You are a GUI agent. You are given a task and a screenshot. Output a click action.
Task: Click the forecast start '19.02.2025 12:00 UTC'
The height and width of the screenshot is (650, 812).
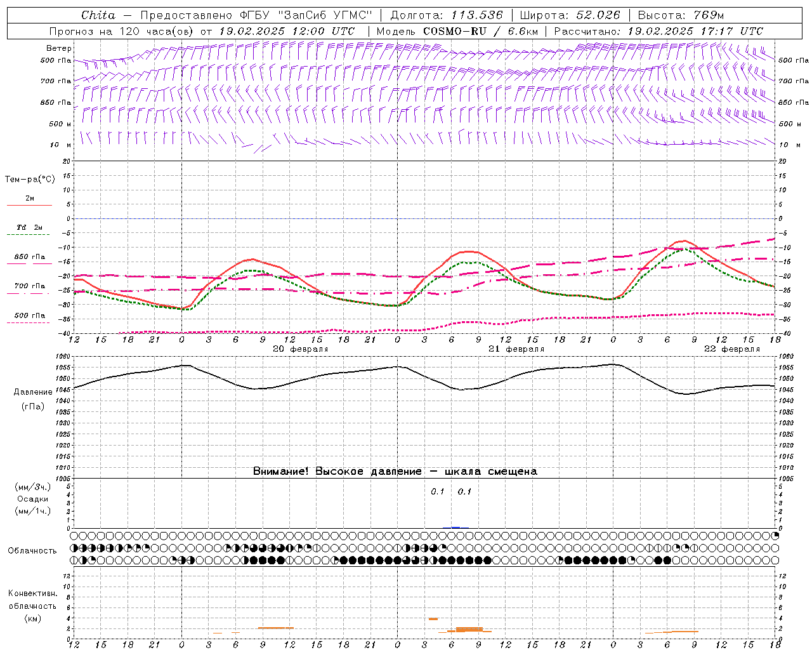tap(286, 31)
